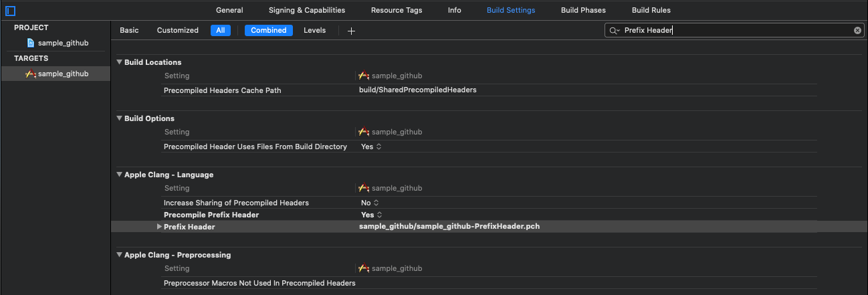The width and height of the screenshot is (868, 295).
Task: Toggle the project navigator sidebar icon
Action: 10,11
